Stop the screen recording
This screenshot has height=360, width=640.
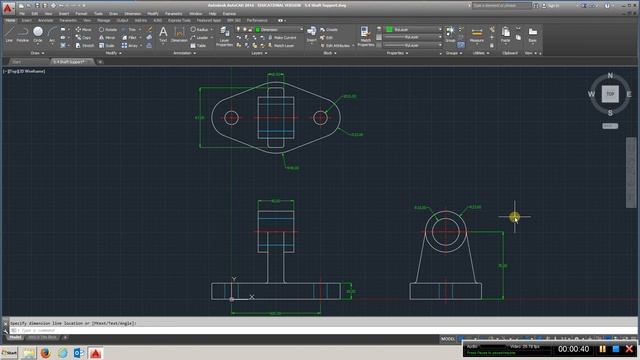coord(616,349)
